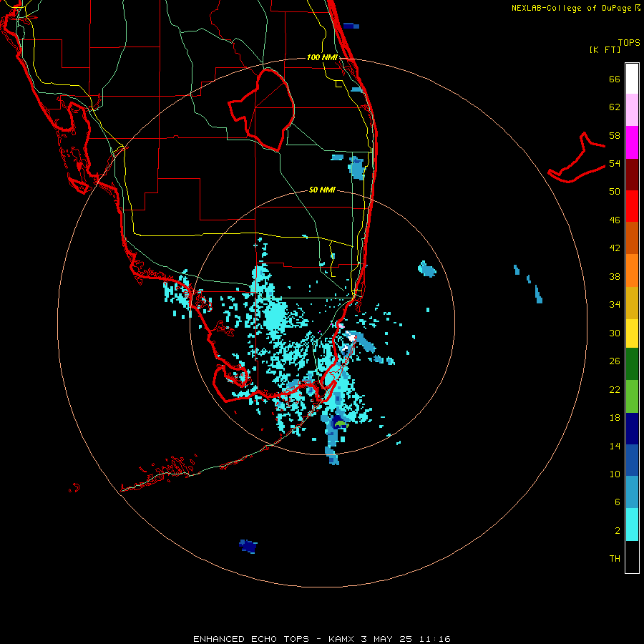Click the legend value 22
Viewport: 644px width, 644px height.
(x=615, y=389)
